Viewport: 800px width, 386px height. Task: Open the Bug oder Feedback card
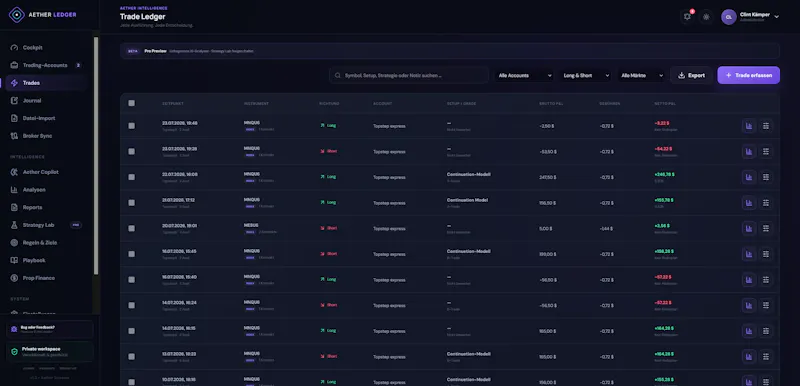[49, 329]
